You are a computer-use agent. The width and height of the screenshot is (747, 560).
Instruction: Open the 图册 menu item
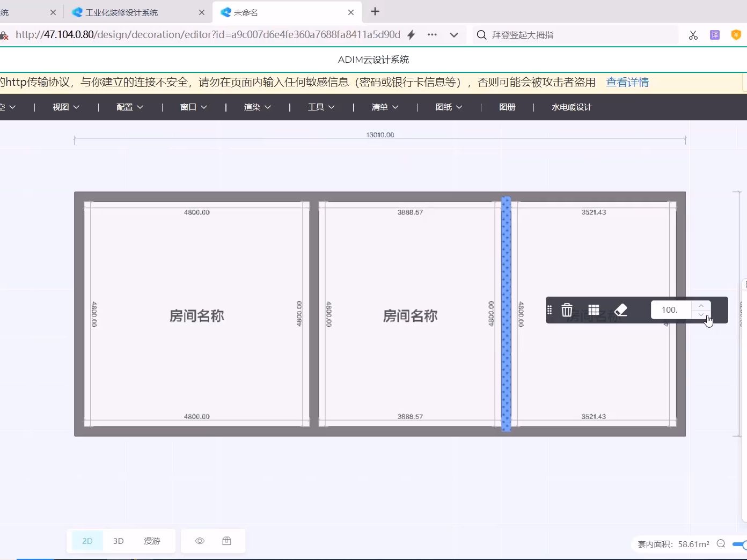tap(507, 107)
